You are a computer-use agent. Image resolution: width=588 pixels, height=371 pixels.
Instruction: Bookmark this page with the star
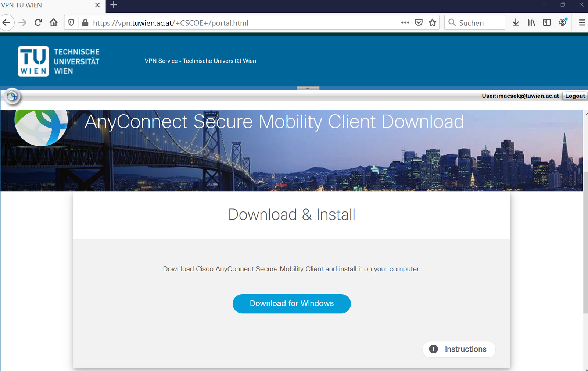click(x=433, y=23)
